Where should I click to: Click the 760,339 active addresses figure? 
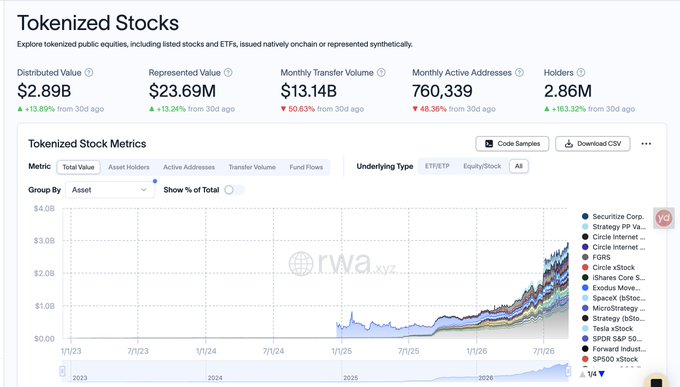tap(442, 91)
